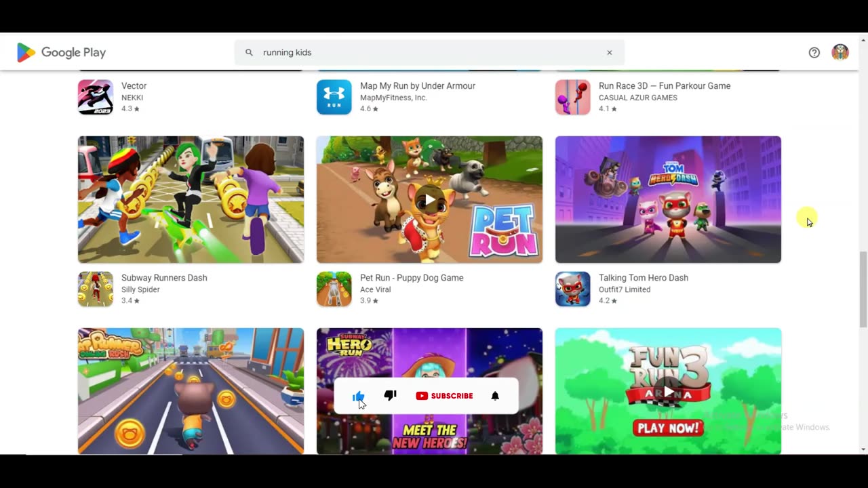Image resolution: width=868 pixels, height=488 pixels.
Task: Open the Pet Run app icon
Action: (334, 289)
